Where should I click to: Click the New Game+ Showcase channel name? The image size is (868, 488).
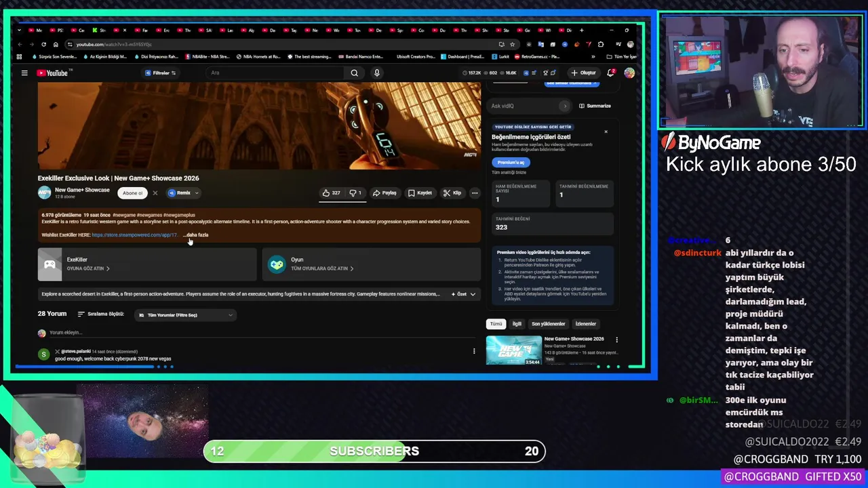click(82, 190)
